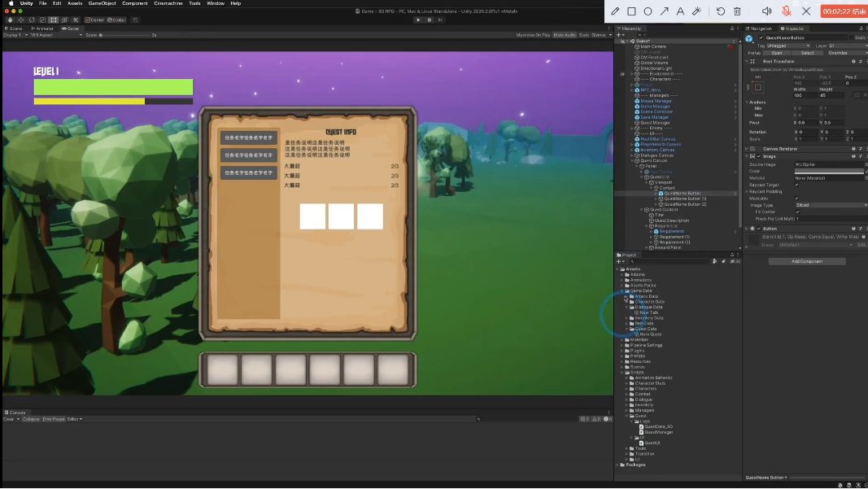Pick the arrow annotation tool
This screenshot has height=489, width=868.
coord(665,11)
